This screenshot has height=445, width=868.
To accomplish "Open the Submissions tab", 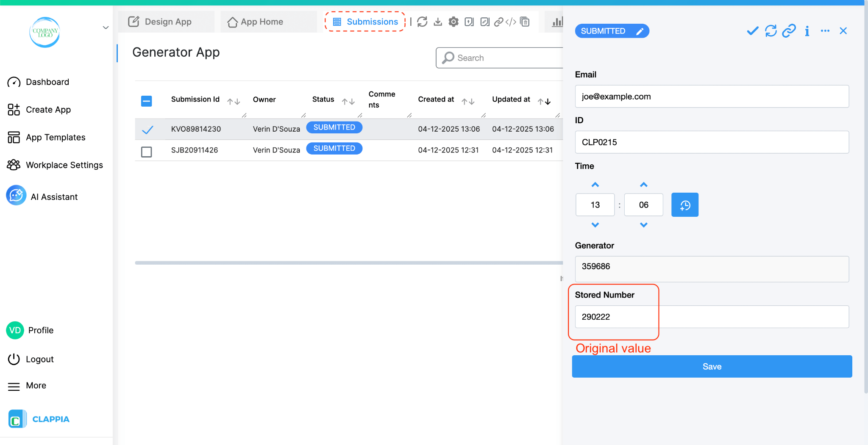I will click(365, 22).
